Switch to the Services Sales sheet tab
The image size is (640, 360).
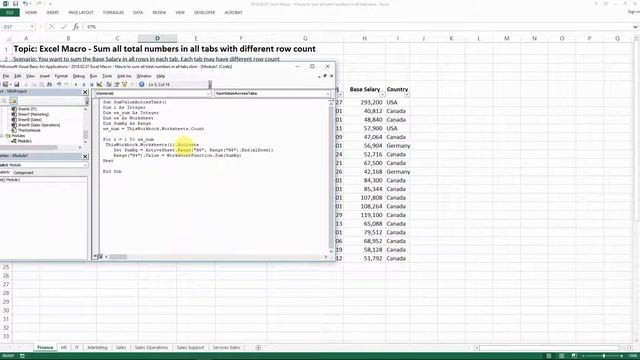(x=227, y=348)
